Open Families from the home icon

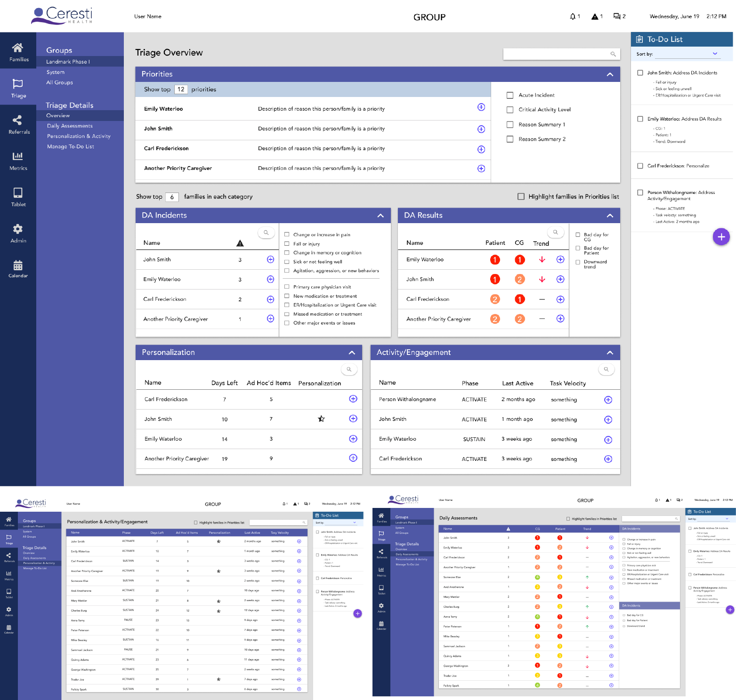coord(17,48)
